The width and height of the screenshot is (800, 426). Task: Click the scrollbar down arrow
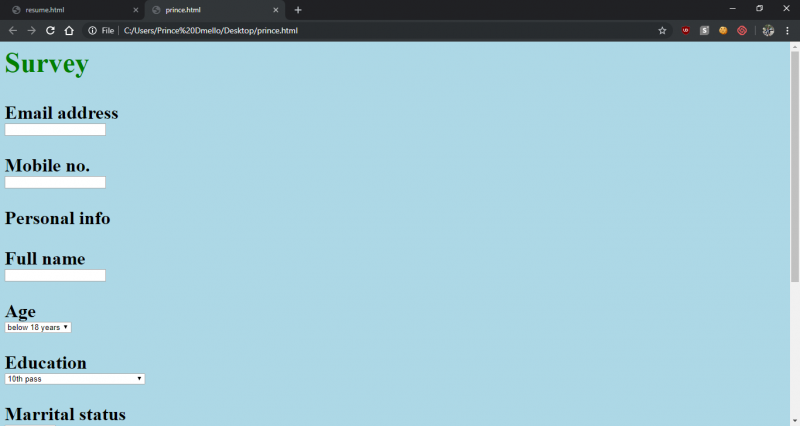tap(794, 421)
